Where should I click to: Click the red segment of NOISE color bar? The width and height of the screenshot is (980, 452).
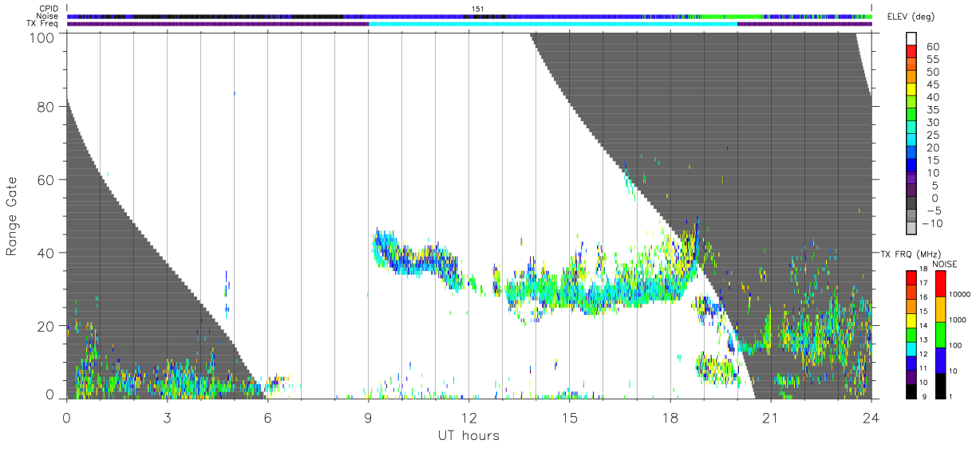(941, 284)
